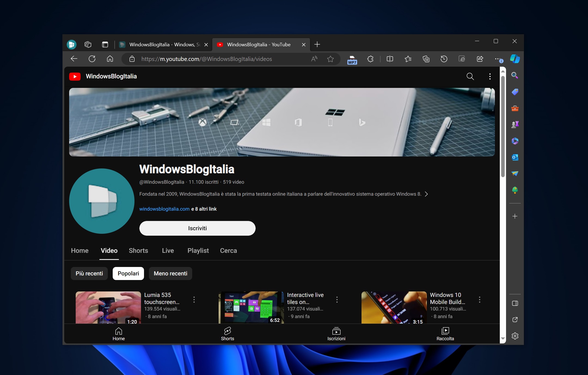
Task: Open browser History icon
Action: (444, 59)
